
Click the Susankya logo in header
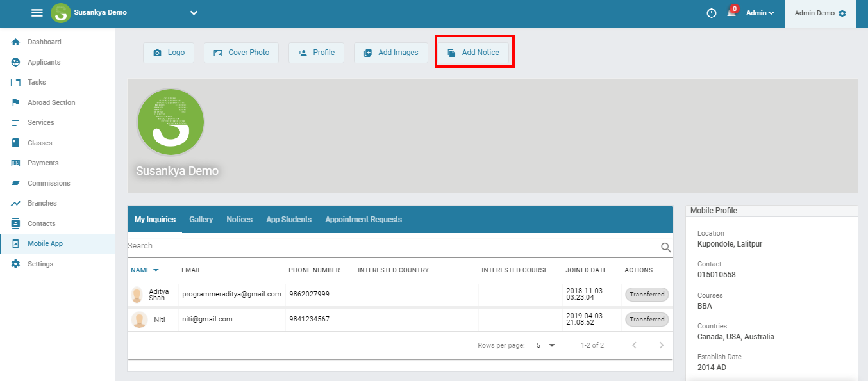click(61, 13)
